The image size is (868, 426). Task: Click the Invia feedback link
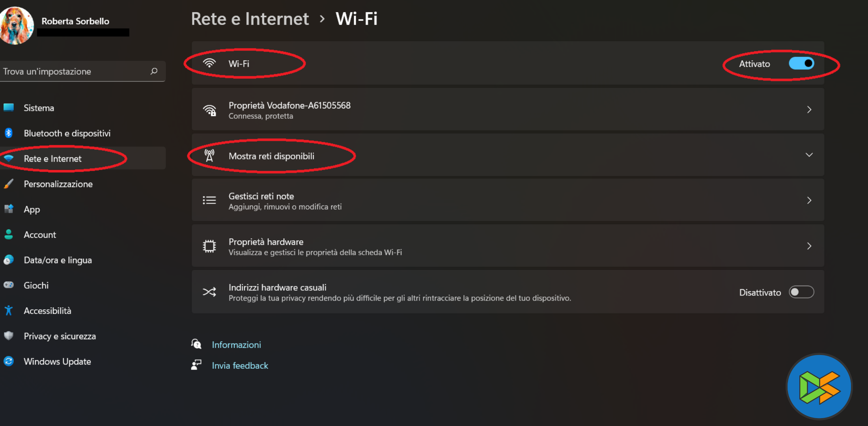[240, 366]
